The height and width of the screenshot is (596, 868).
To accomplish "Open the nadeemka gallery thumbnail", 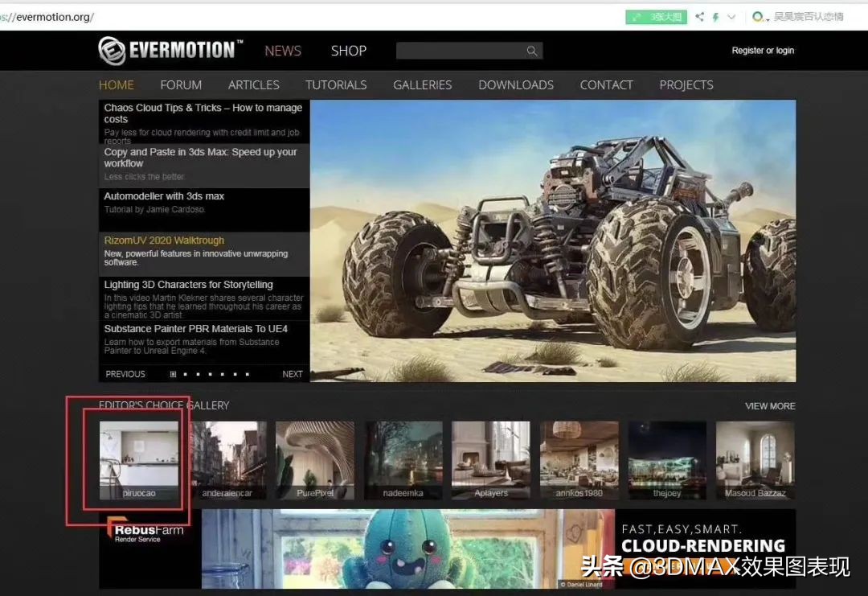I will (x=403, y=460).
